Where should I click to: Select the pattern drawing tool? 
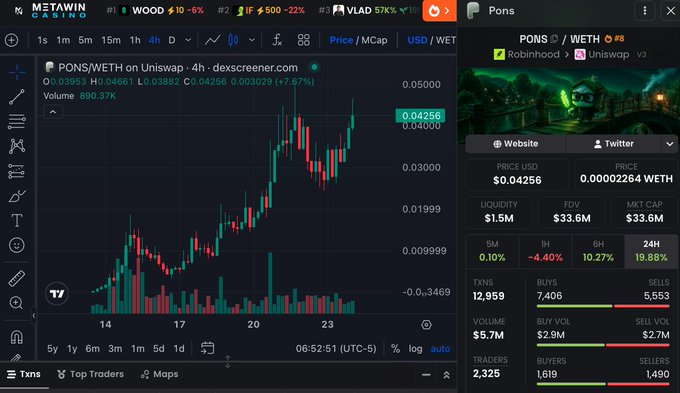click(16, 146)
